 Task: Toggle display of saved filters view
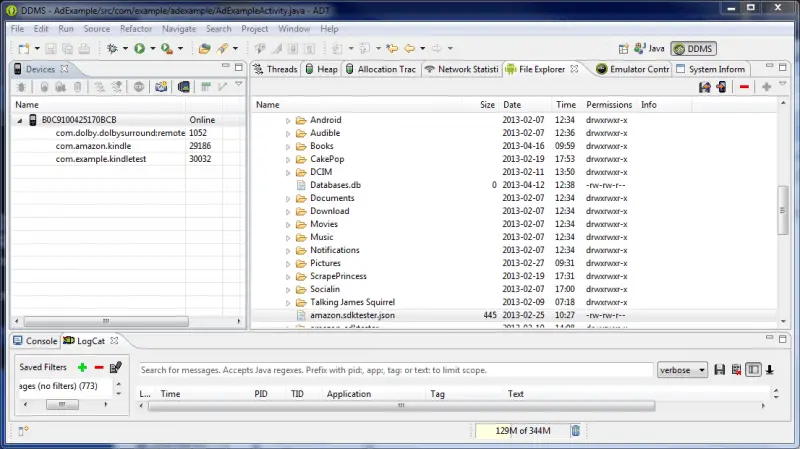pyautogui.click(x=753, y=370)
